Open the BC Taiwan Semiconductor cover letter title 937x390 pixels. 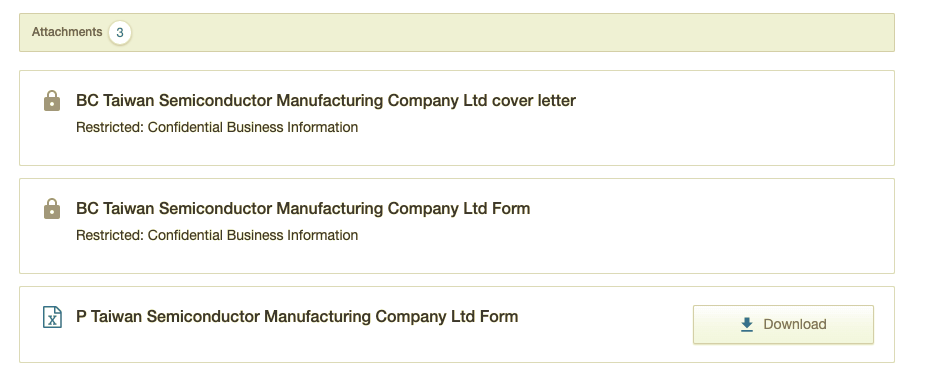[x=326, y=100]
